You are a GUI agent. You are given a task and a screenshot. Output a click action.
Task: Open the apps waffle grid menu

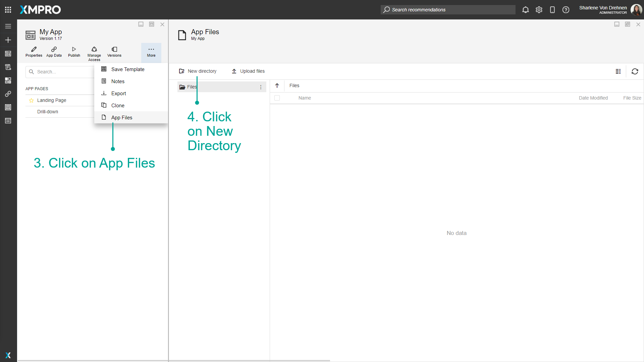(x=8, y=10)
